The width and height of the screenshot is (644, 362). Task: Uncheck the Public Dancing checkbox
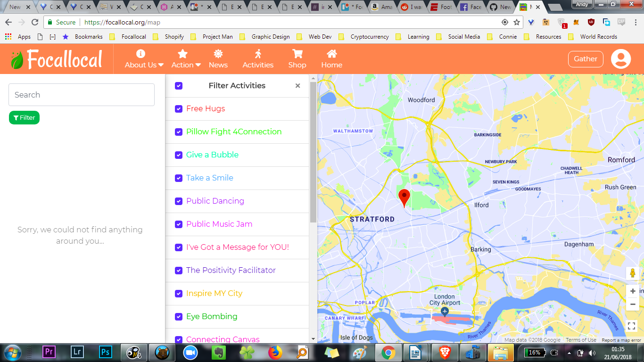coord(179,201)
